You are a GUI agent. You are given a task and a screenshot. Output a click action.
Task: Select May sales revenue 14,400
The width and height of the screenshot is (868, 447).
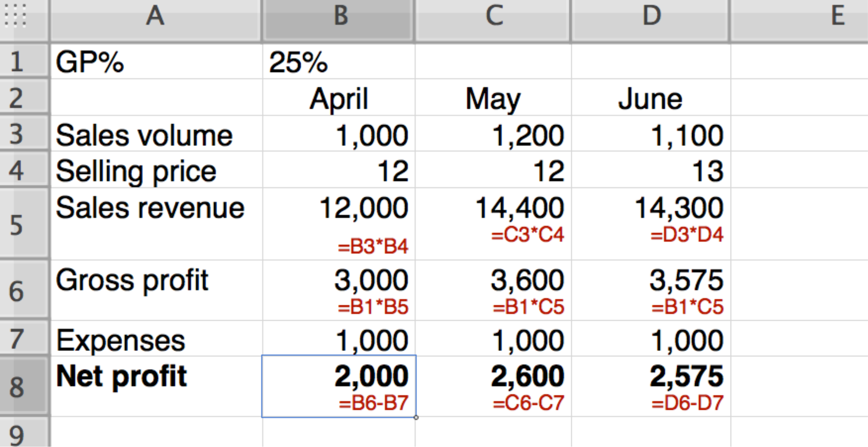coord(493,224)
